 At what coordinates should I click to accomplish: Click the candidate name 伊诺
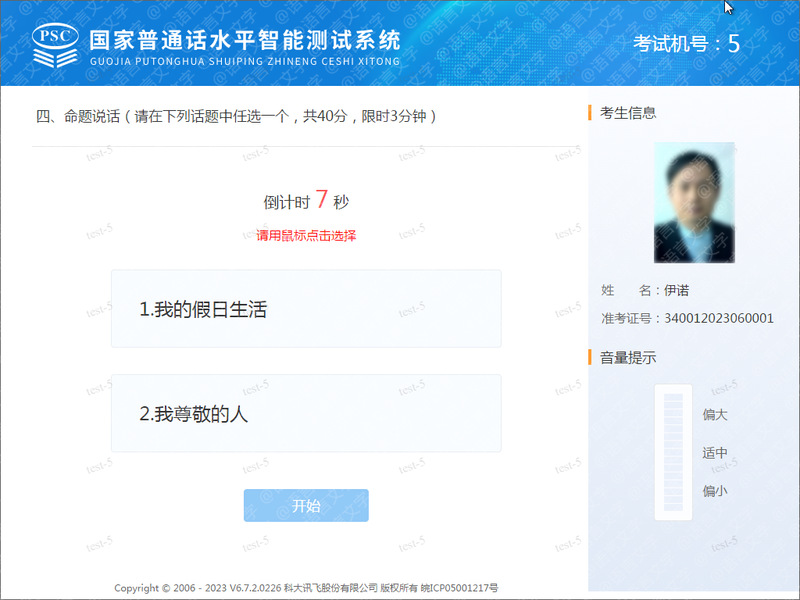[677, 290]
